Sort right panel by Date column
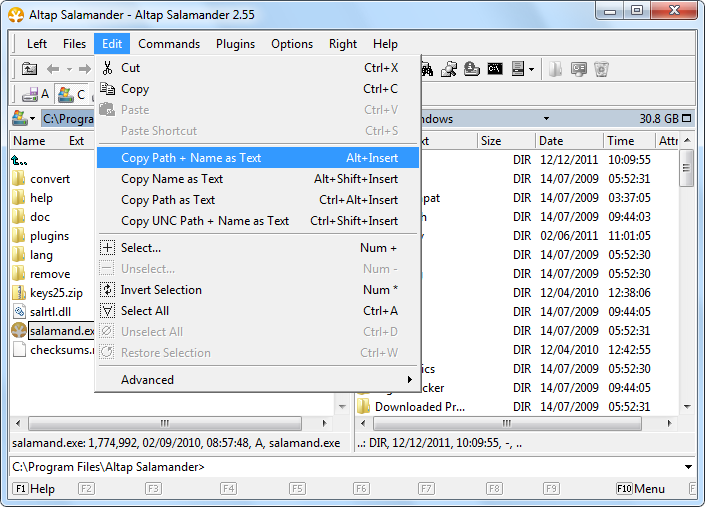This screenshot has height=507, width=705. pos(569,141)
